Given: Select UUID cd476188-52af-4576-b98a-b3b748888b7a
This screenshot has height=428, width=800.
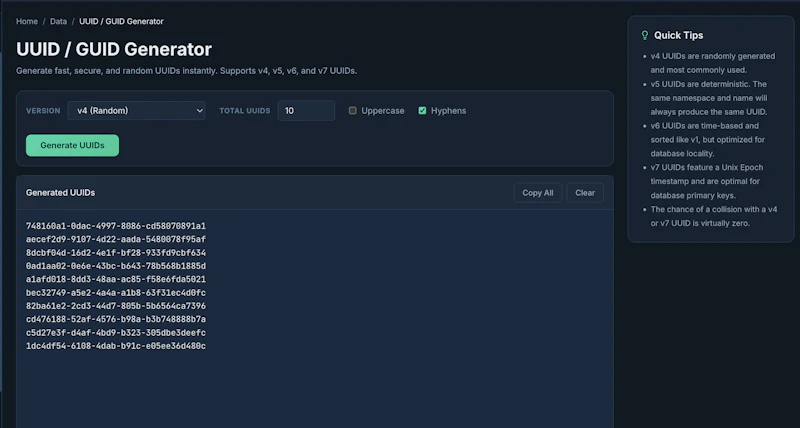Looking at the screenshot, I should click(x=116, y=319).
